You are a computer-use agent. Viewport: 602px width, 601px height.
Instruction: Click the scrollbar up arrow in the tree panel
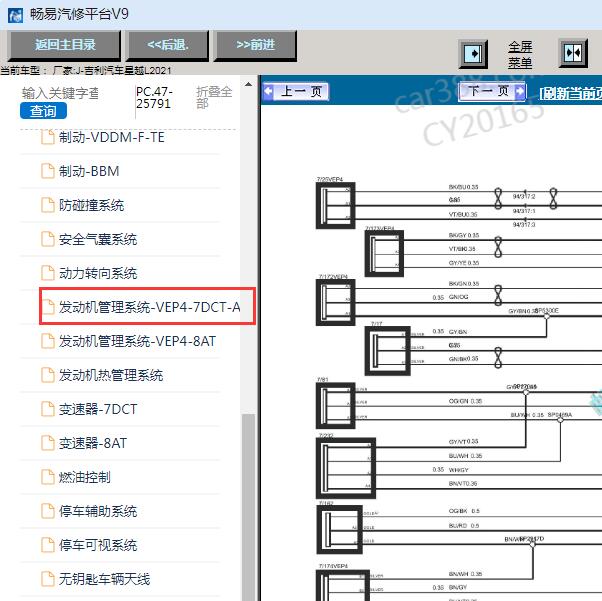click(248, 84)
